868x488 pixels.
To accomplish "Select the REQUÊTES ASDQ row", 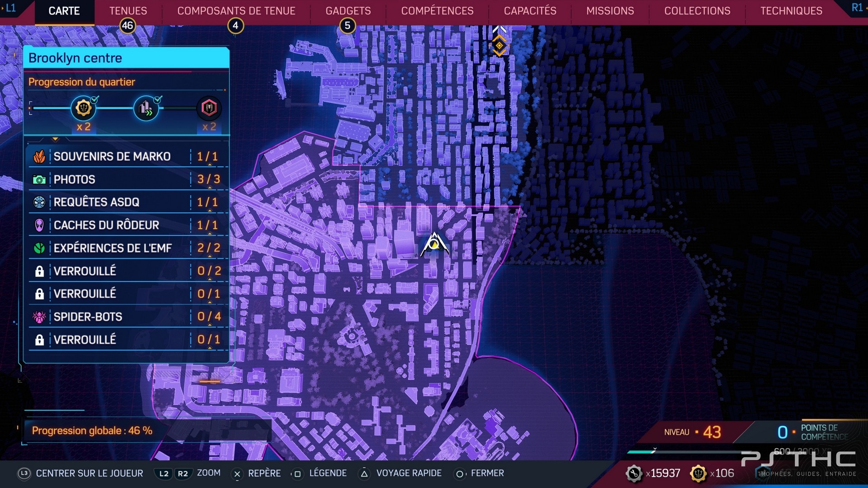I will 128,202.
